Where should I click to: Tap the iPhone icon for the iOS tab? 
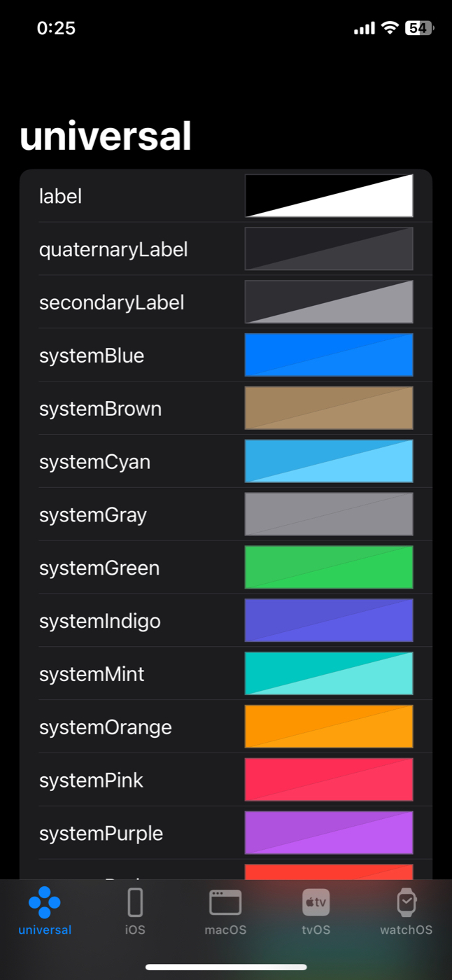135,903
